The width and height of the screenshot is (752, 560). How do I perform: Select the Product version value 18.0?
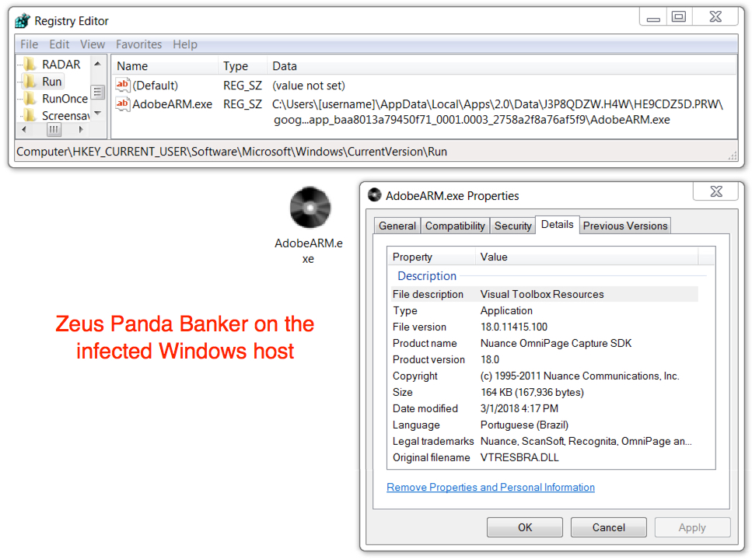click(x=490, y=359)
